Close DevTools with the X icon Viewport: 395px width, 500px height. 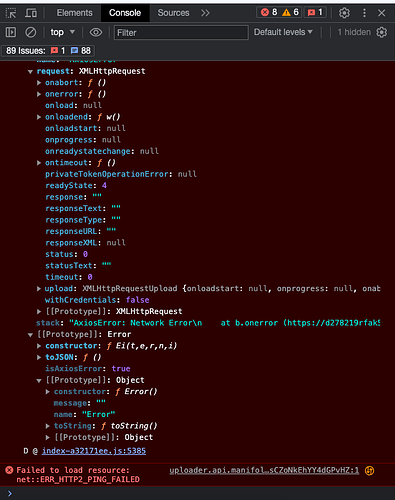tap(382, 13)
